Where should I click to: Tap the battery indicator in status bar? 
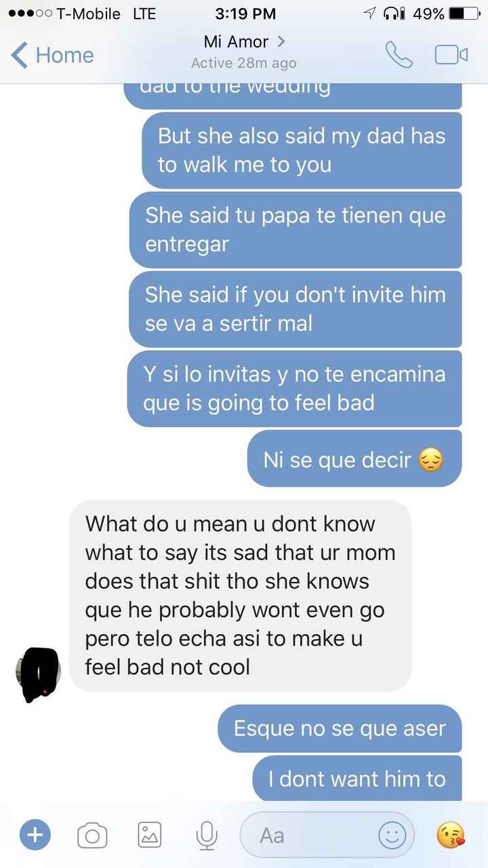click(x=465, y=14)
